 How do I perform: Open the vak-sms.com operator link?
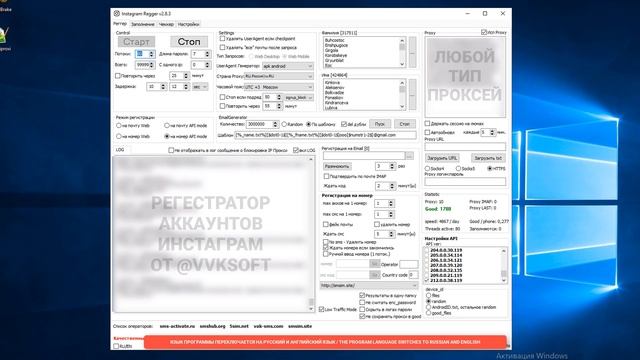click(x=268, y=326)
